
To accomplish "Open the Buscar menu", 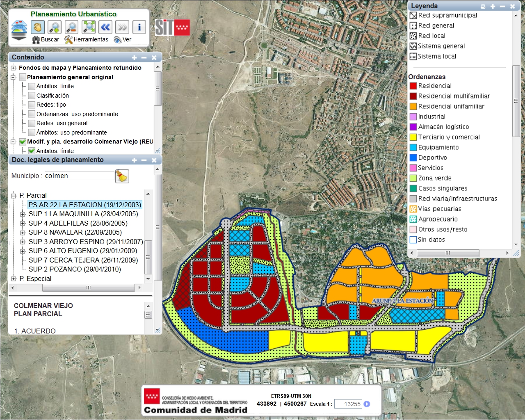I will click(46, 39).
